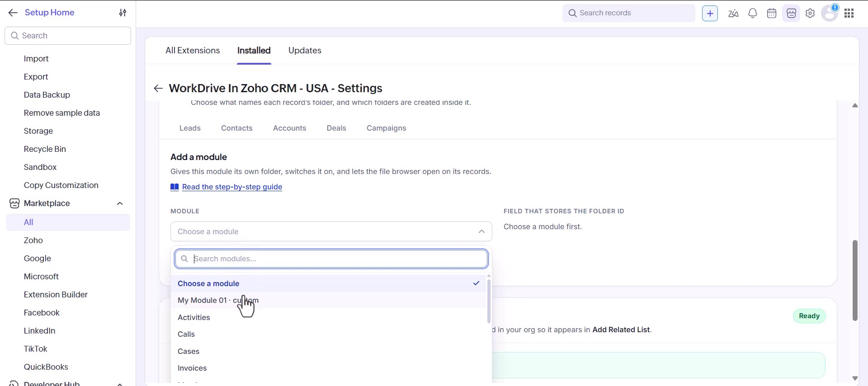
Task: Click the settings page vertical scrollbar
Action: (855, 280)
